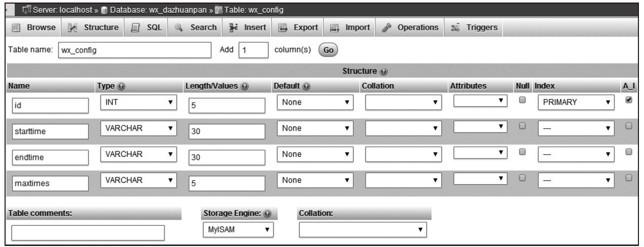644x247 pixels.
Task: Enable A_I checkbox for maxtimes row
Action: tap(629, 177)
